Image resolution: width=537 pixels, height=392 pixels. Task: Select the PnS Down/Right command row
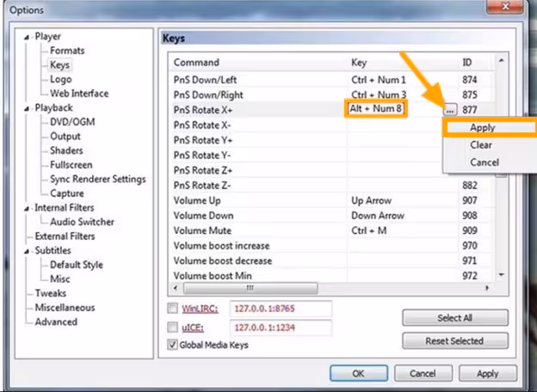331,95
